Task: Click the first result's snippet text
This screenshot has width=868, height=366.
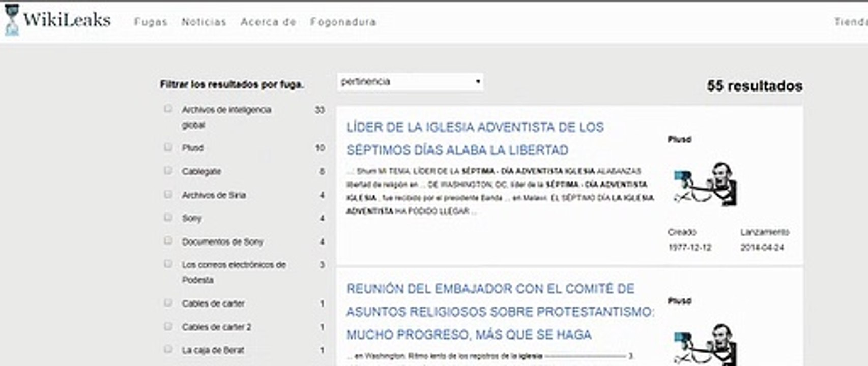Action: (500, 191)
